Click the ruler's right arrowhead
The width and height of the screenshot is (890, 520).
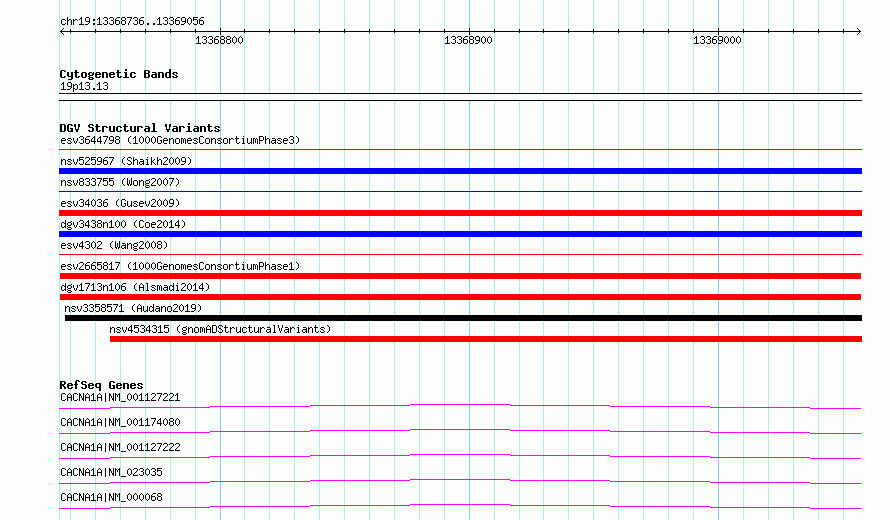tap(859, 32)
